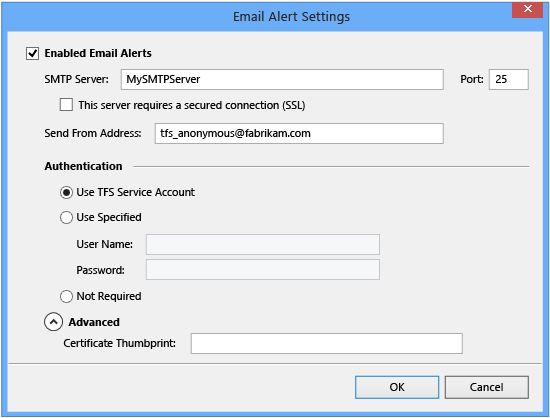Click the SMTP Server input field
This screenshot has width=550, height=418.
coord(282,80)
